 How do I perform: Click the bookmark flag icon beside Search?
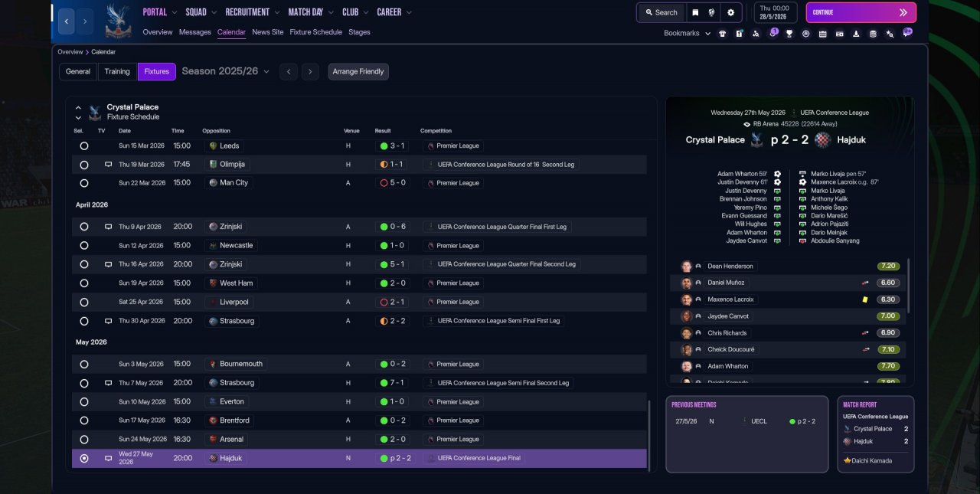(x=695, y=12)
